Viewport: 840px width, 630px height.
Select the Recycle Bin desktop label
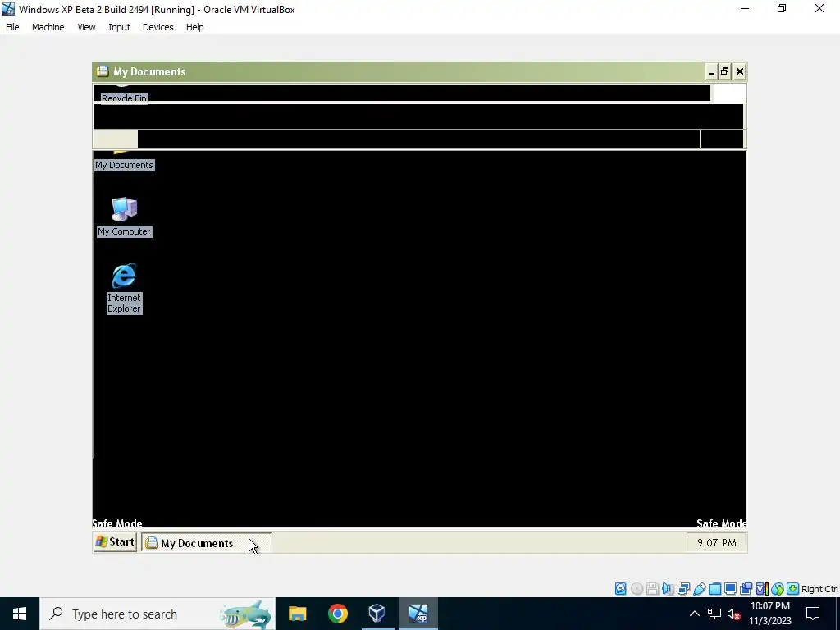[125, 98]
